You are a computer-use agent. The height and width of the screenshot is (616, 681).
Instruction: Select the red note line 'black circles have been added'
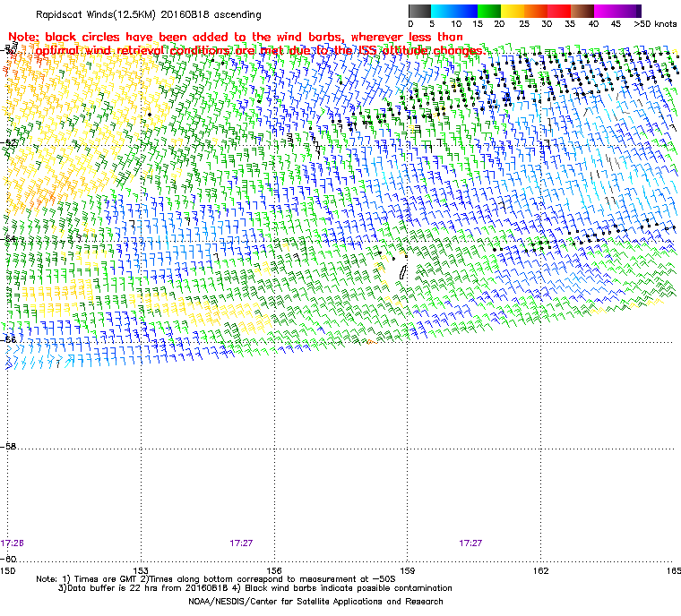(x=236, y=38)
